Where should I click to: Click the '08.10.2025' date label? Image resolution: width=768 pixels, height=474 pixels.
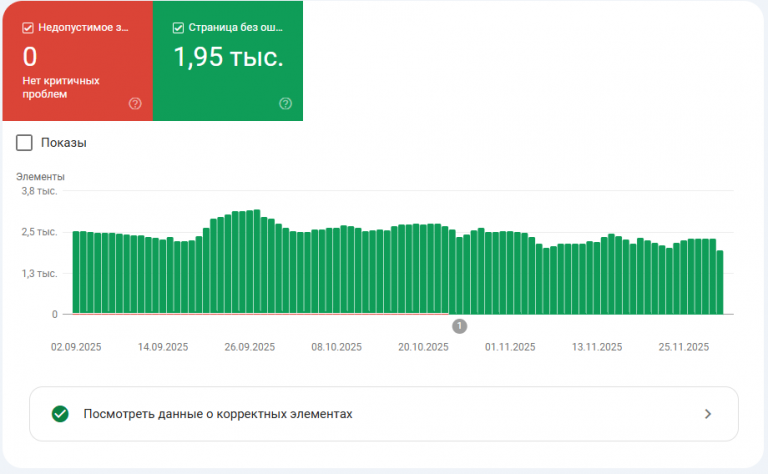pyautogui.click(x=336, y=347)
